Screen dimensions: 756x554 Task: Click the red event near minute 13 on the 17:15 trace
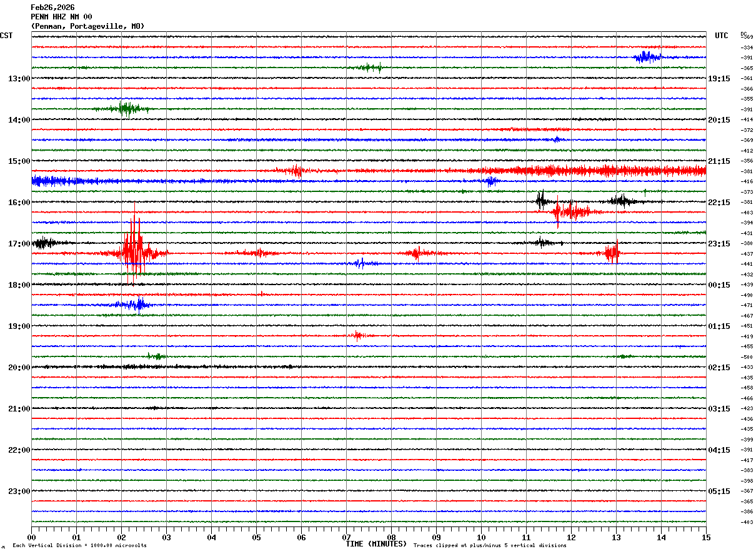point(612,253)
